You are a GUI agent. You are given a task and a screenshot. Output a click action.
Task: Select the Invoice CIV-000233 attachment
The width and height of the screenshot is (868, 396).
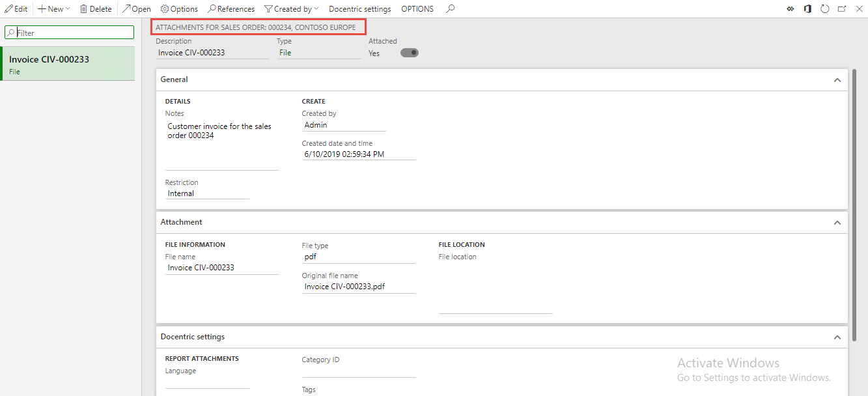(68, 63)
